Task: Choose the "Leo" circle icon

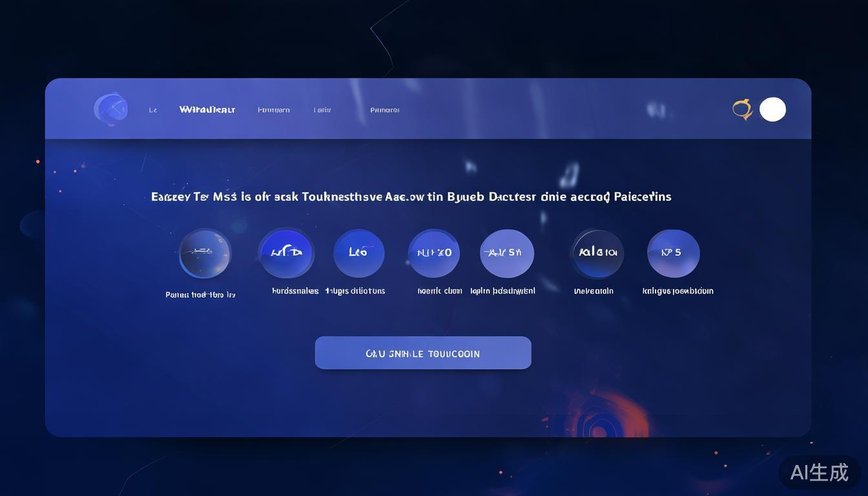Action: coord(358,253)
